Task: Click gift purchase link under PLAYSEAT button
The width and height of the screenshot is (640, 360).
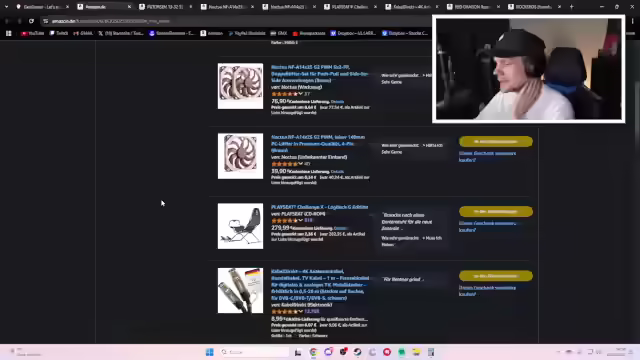Action: pyautogui.click(x=487, y=227)
